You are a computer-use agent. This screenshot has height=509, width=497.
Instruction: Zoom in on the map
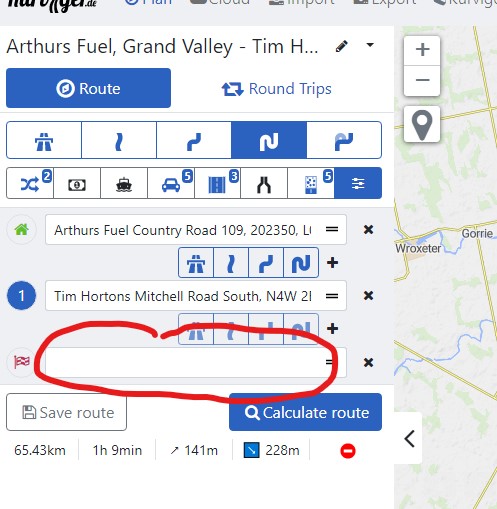[x=422, y=50]
